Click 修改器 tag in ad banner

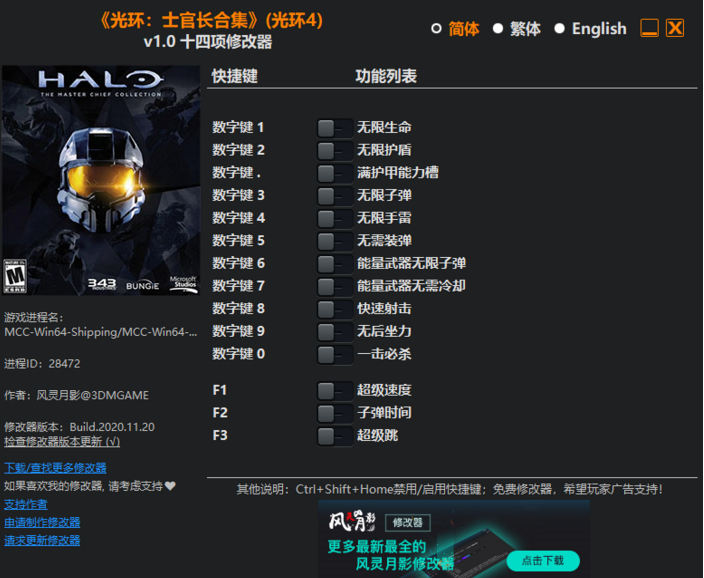(x=408, y=522)
